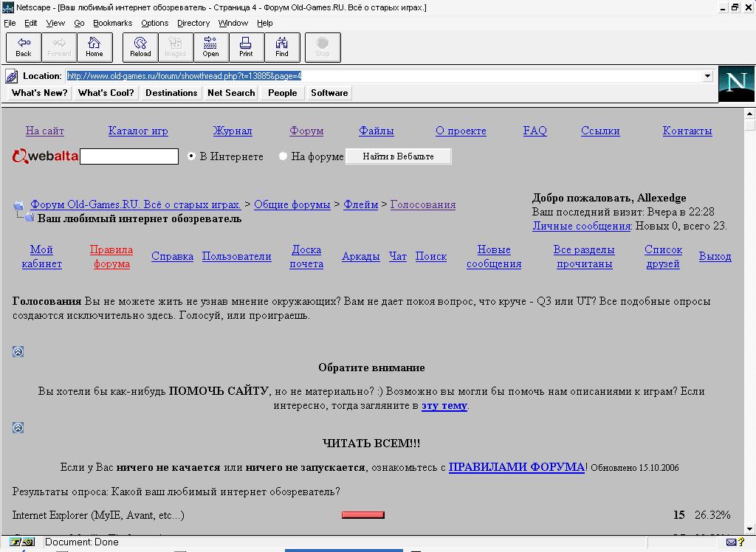Select the В Интернете radio option
This screenshot has width=756, height=552.
tap(191, 156)
